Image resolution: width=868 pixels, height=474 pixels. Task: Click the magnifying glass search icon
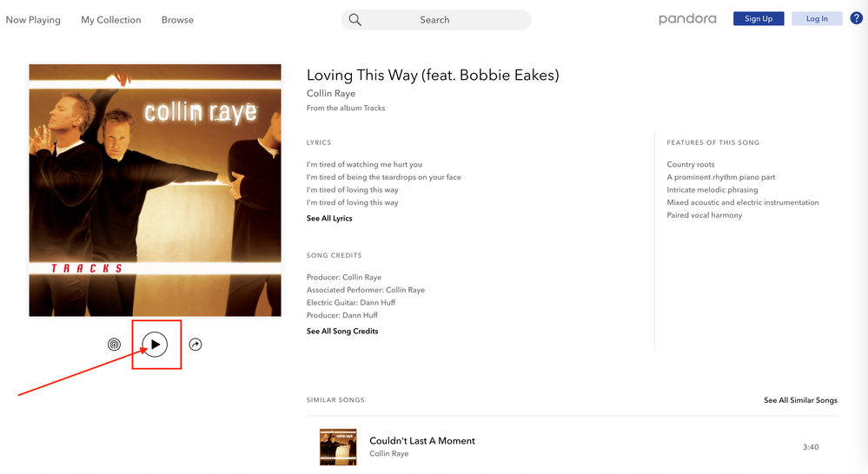354,20
